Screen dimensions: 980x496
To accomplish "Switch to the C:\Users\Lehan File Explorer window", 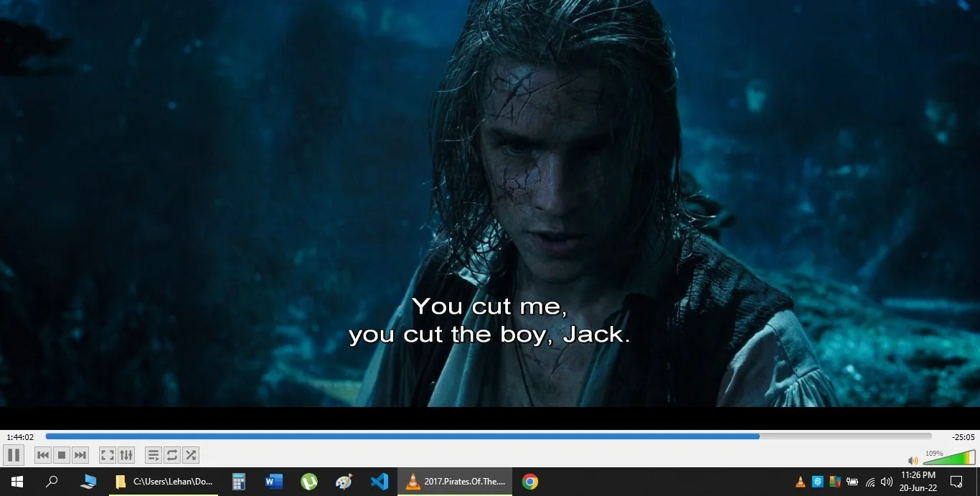I will tap(164, 482).
